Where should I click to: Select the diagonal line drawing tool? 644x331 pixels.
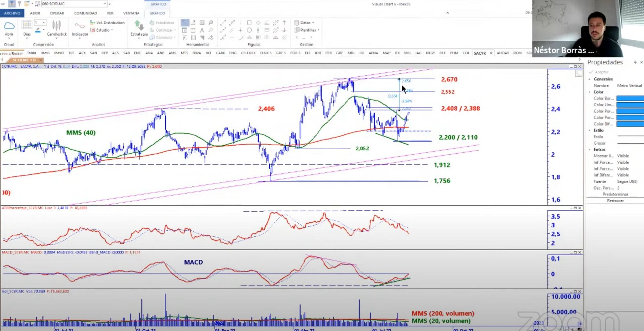click(223, 23)
